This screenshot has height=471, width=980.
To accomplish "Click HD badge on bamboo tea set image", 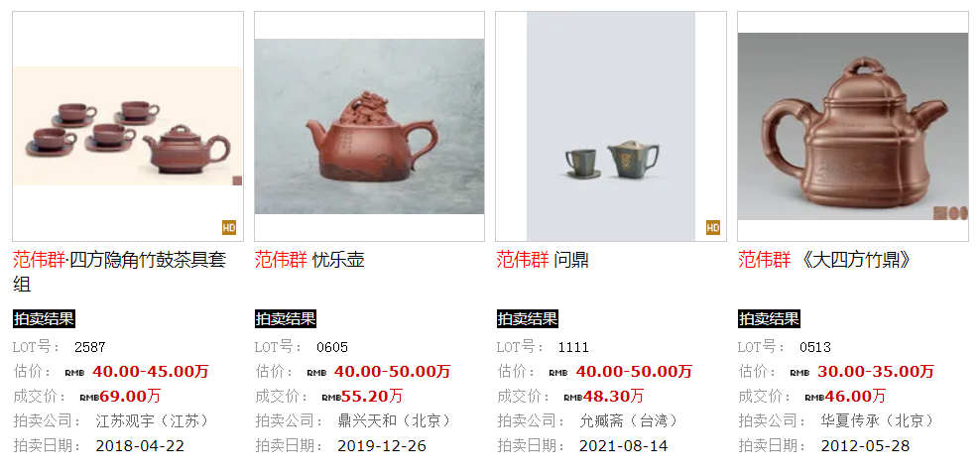I will [229, 227].
